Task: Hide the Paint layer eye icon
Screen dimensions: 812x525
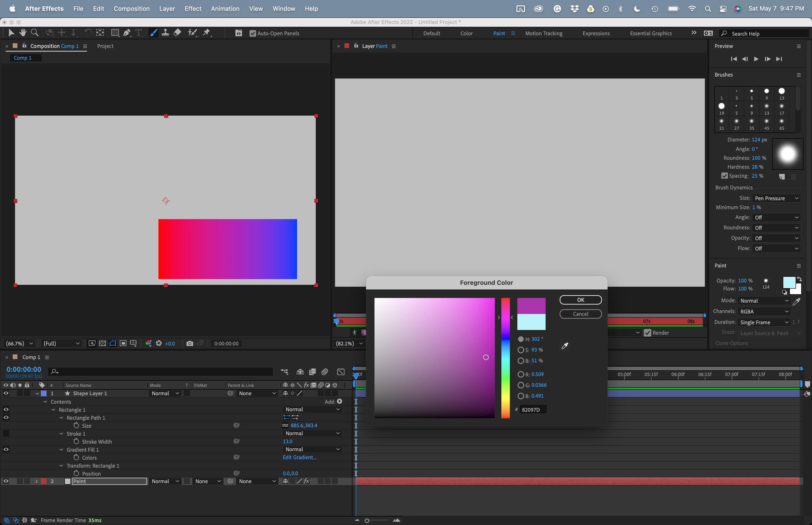Action: coord(6,481)
